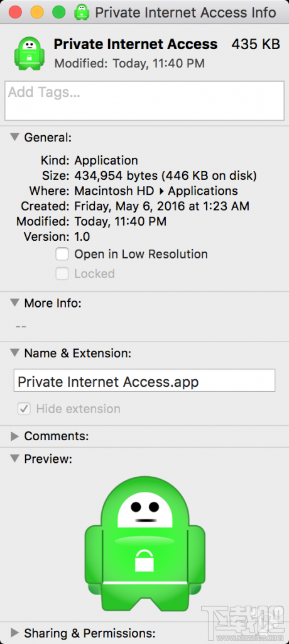Close the Info window with red button
The height and width of the screenshot is (644, 289).
[x=15, y=12]
